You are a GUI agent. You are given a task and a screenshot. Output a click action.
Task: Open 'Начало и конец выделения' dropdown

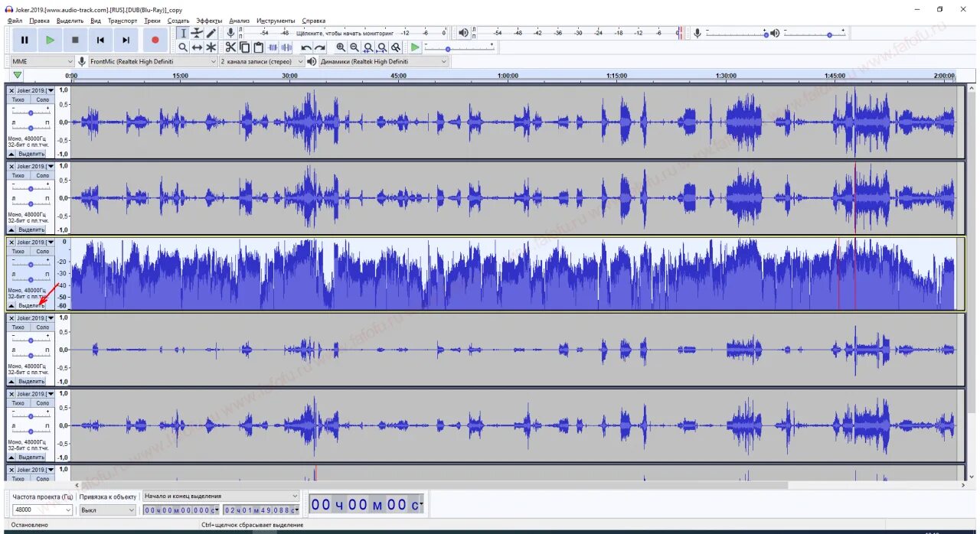coord(221,496)
